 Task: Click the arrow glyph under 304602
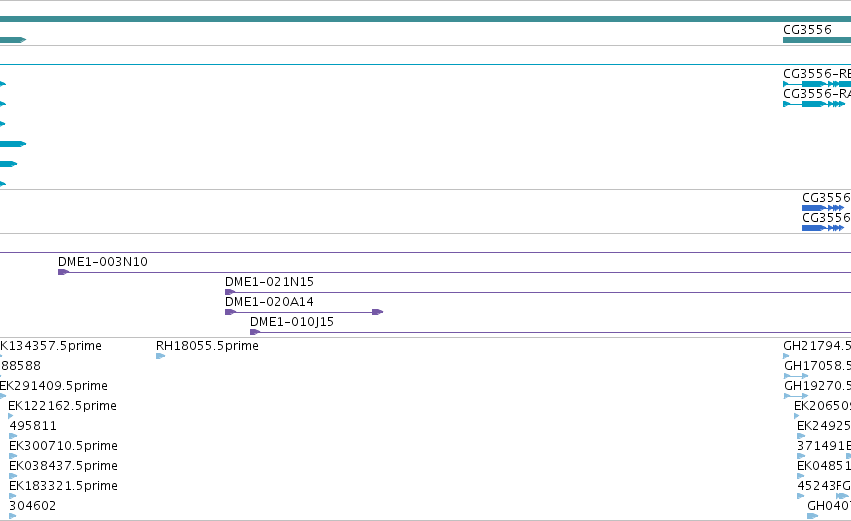point(13,516)
